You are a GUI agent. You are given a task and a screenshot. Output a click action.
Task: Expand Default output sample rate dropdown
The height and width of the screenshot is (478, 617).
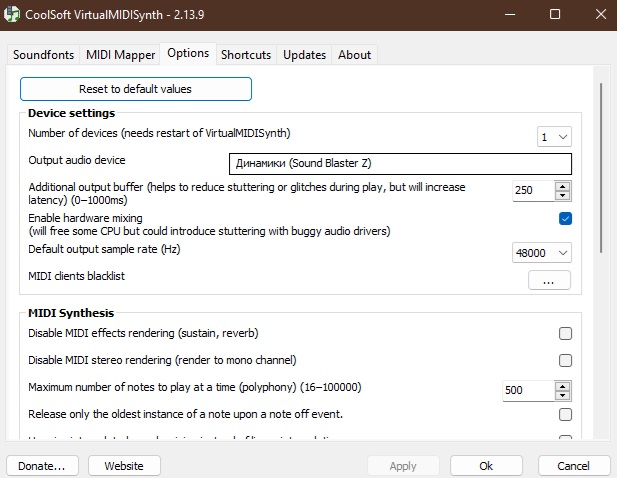(x=541, y=253)
